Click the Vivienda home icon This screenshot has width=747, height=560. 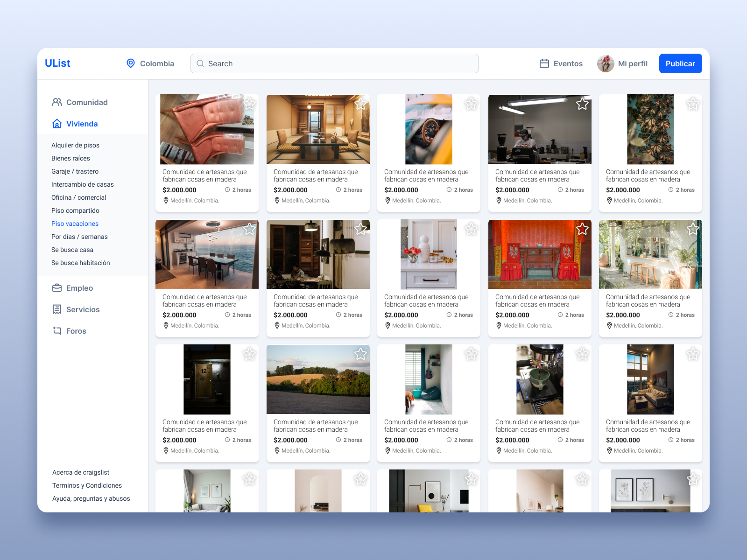57,124
